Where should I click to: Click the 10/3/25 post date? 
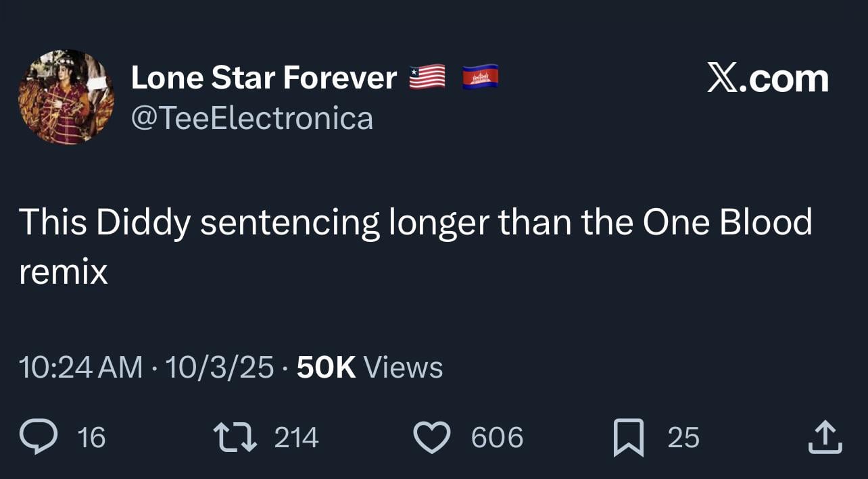(x=220, y=368)
